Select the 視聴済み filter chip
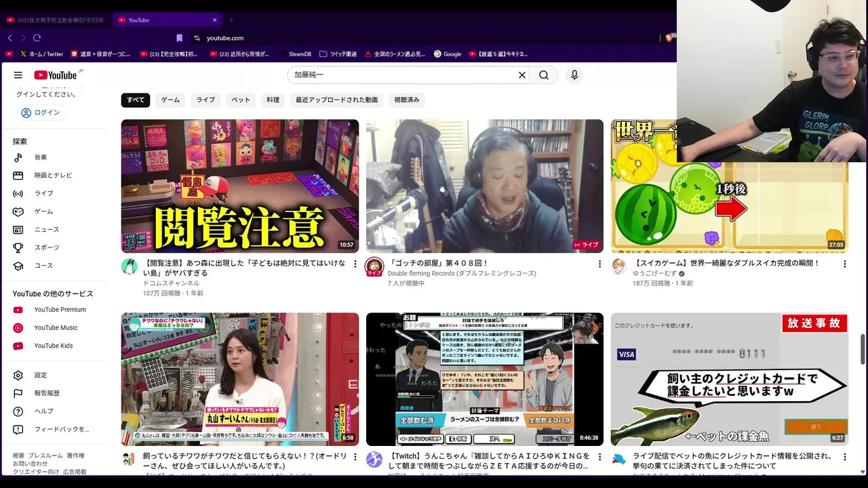The width and height of the screenshot is (868, 488). click(407, 100)
